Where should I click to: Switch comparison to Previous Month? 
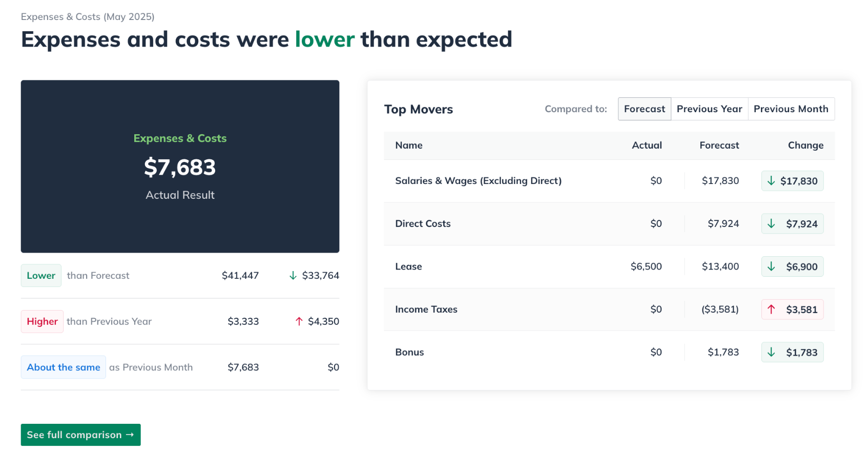point(791,109)
